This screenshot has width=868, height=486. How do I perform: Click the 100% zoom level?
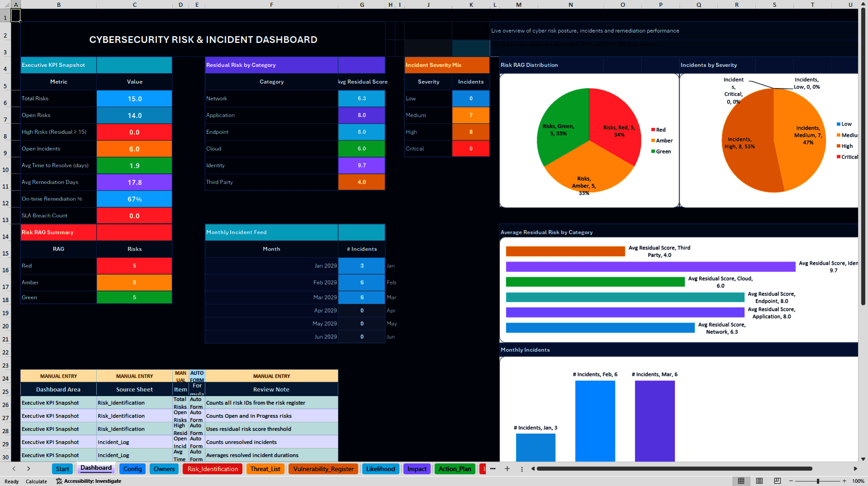click(858, 481)
